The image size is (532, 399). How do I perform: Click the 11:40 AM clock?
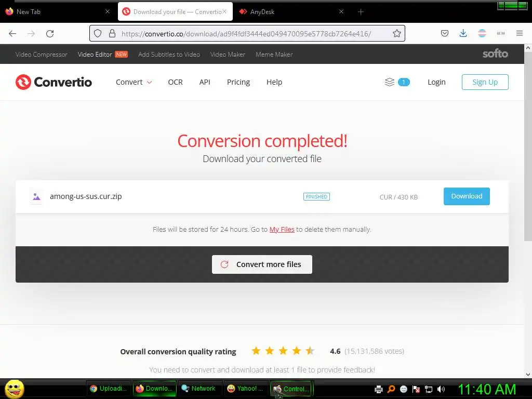point(487,389)
